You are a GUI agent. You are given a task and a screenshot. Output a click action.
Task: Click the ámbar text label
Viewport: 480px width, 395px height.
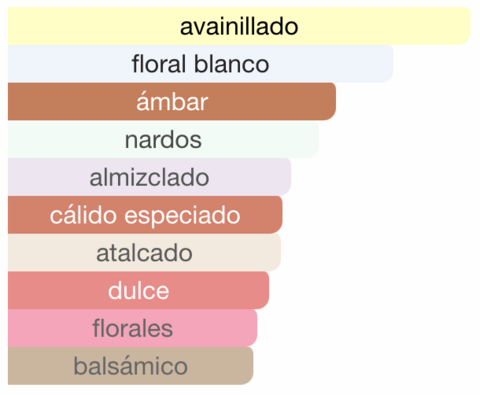172,101
